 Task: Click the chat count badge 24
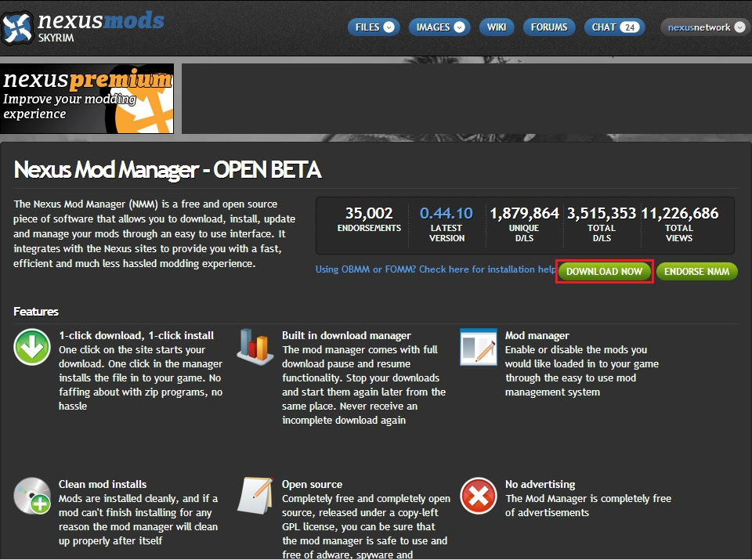(x=630, y=27)
